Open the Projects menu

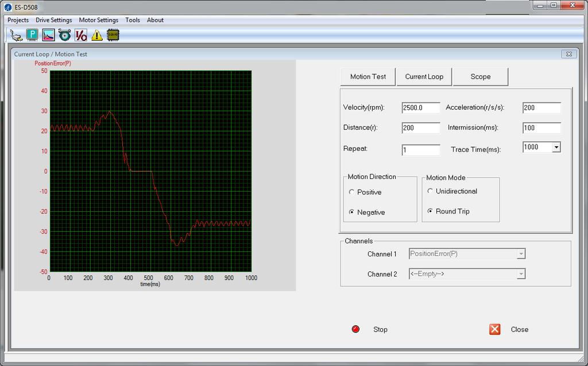click(18, 20)
